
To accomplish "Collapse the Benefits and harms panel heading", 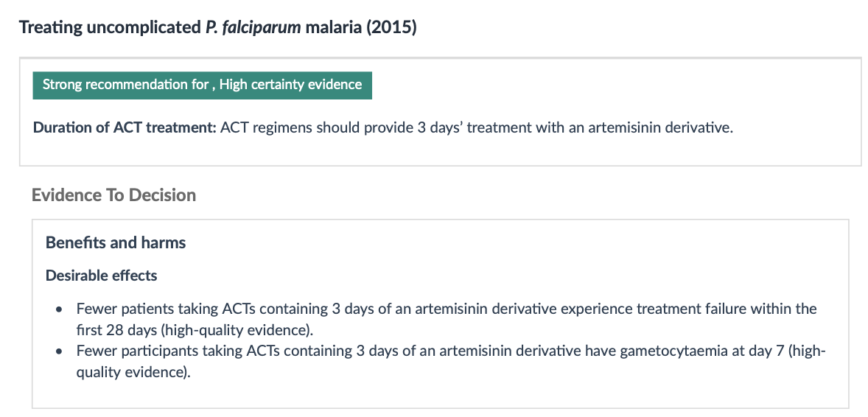I will point(116,242).
